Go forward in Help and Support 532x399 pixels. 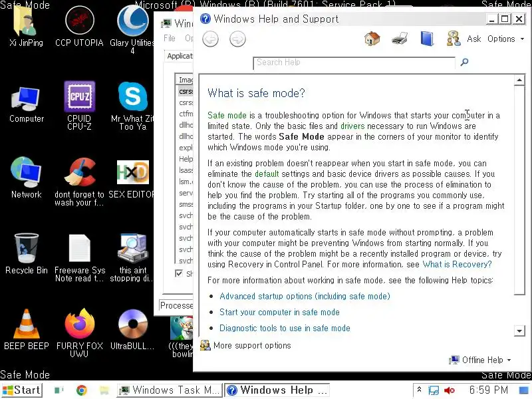tap(237, 39)
